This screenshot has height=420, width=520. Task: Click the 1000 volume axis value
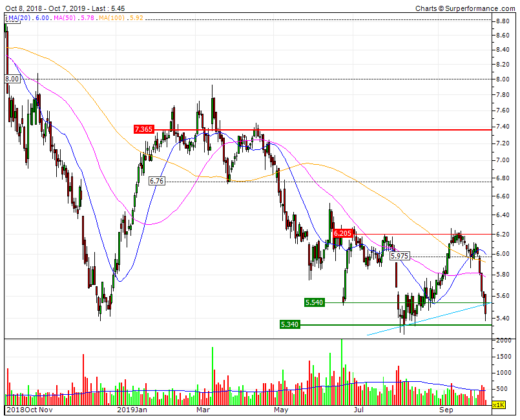coord(503,373)
